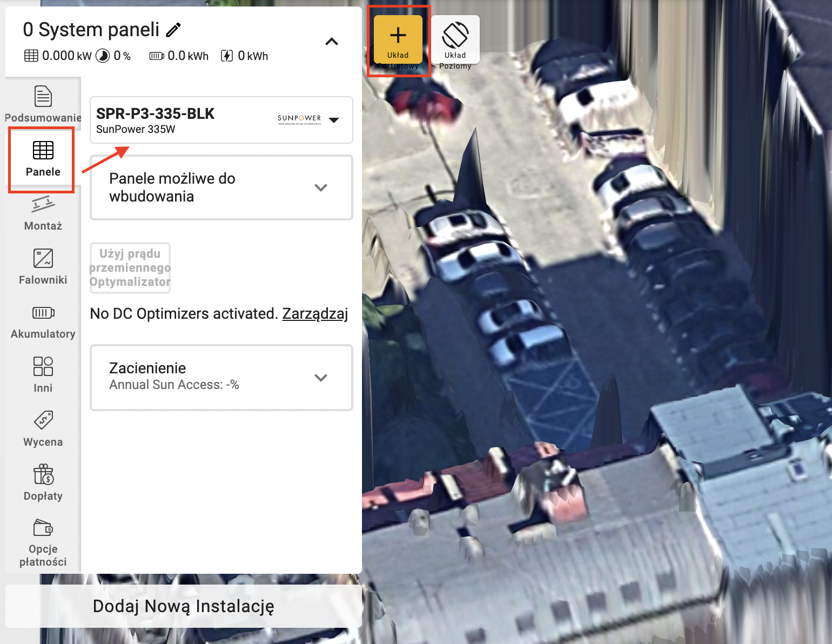This screenshot has width=832, height=644.
Task: Click the Zarządzaj link
Action: (x=315, y=313)
